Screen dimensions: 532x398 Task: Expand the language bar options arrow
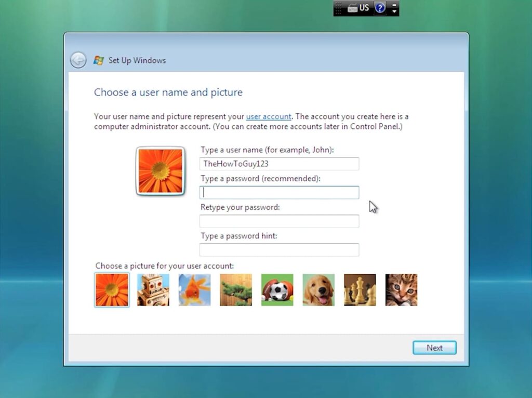(394, 11)
